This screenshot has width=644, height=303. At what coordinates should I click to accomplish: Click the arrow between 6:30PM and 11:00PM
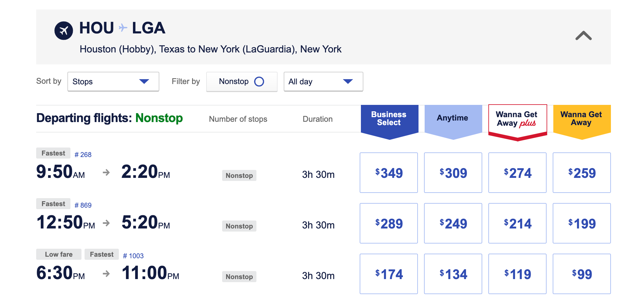pos(106,274)
